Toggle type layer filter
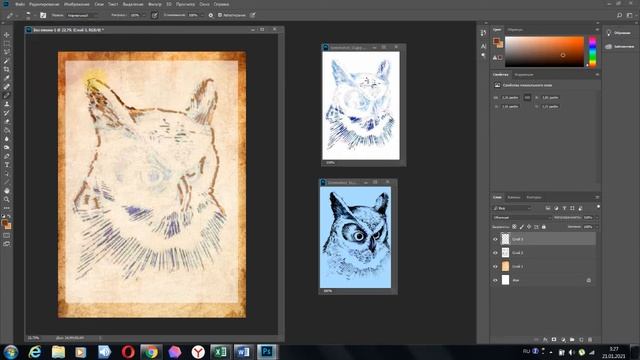The width and height of the screenshot is (640, 360). 564,208
